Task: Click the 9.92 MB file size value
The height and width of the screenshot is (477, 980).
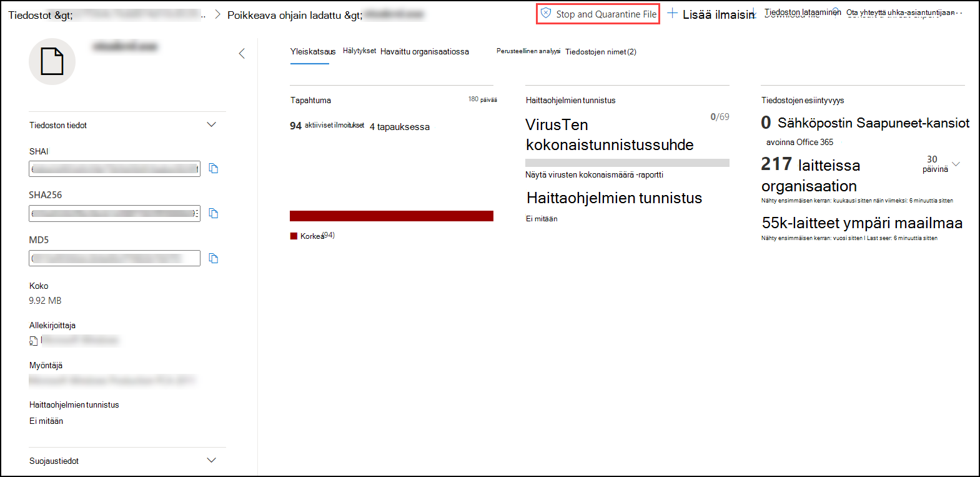Action: pyautogui.click(x=45, y=300)
